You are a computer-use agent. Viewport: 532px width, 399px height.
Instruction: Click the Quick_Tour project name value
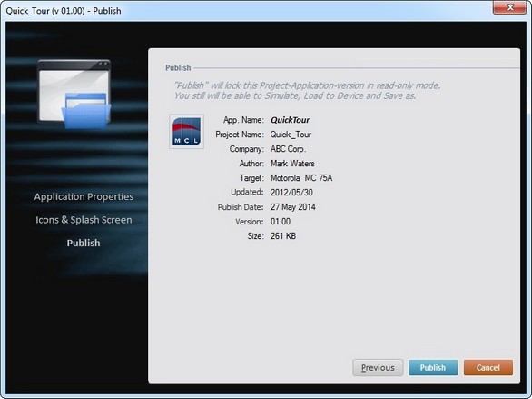pos(291,135)
